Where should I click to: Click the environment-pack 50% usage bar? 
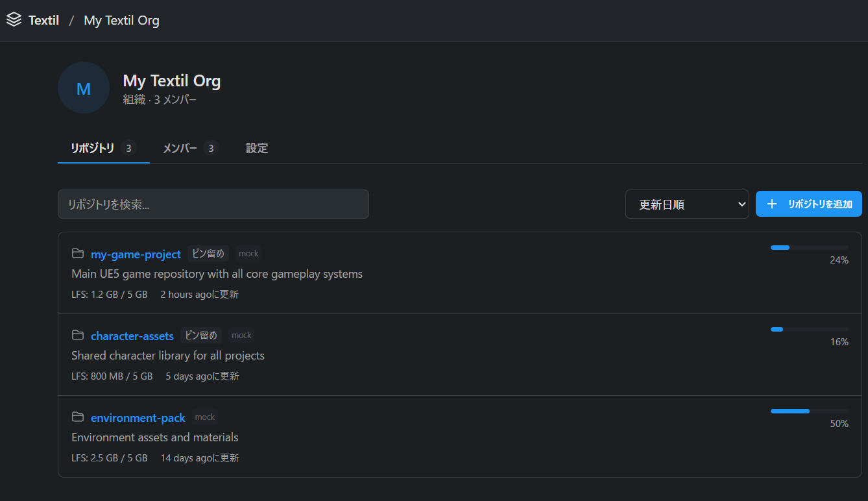click(809, 411)
